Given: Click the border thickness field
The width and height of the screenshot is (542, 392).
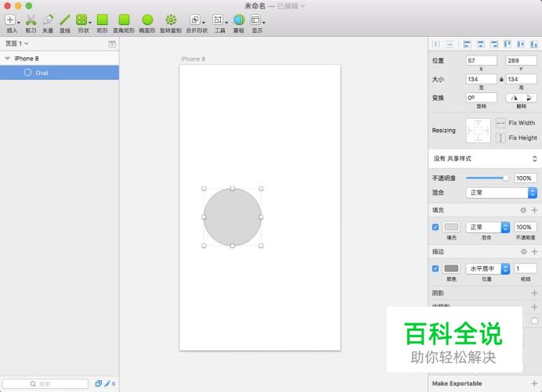Looking at the screenshot, I should click(526, 268).
